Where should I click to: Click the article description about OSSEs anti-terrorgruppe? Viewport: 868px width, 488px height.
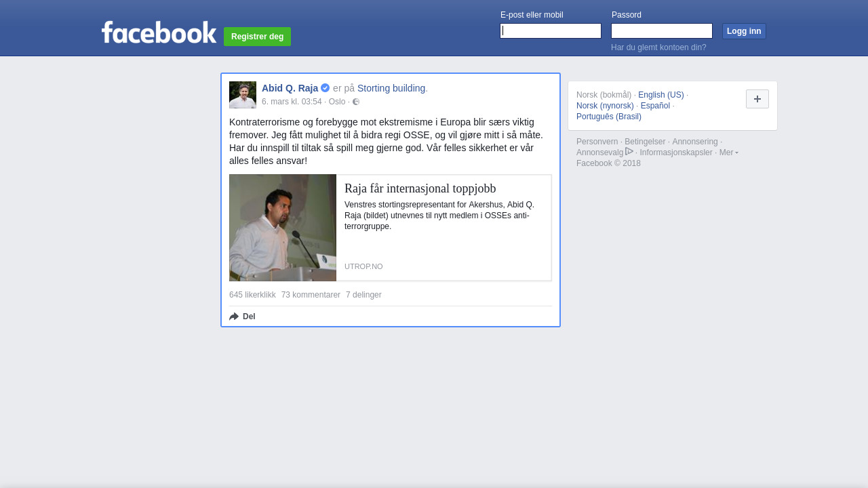point(439,216)
